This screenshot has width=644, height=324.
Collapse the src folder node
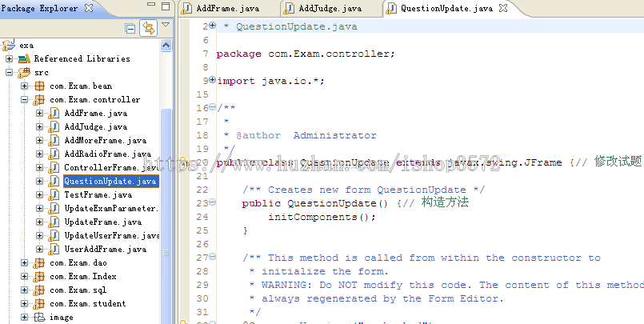9,72
